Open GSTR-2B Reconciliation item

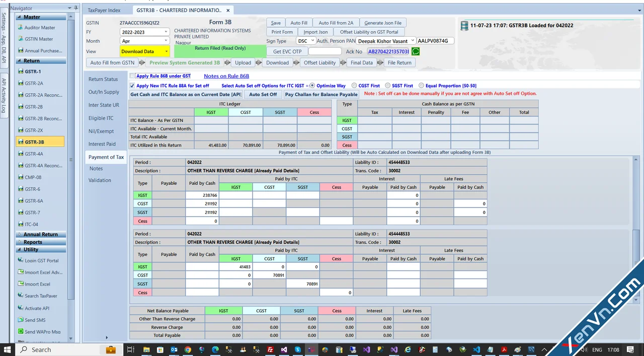tap(40, 119)
